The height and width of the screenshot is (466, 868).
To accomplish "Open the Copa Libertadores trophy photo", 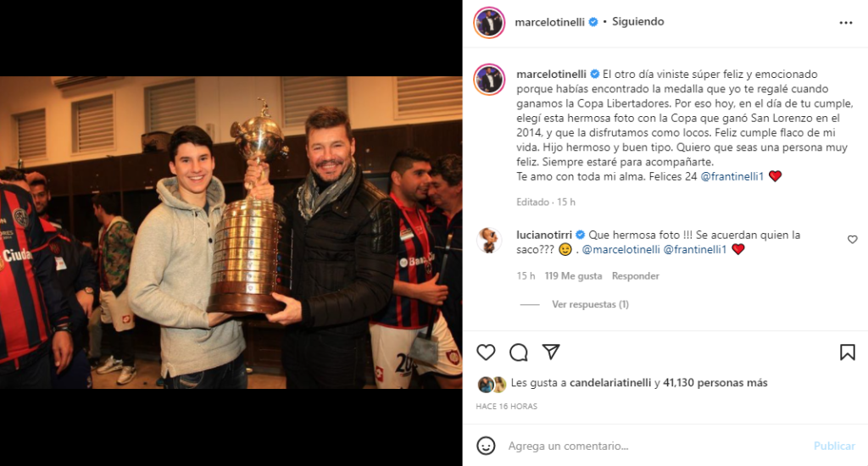I will (231, 232).
